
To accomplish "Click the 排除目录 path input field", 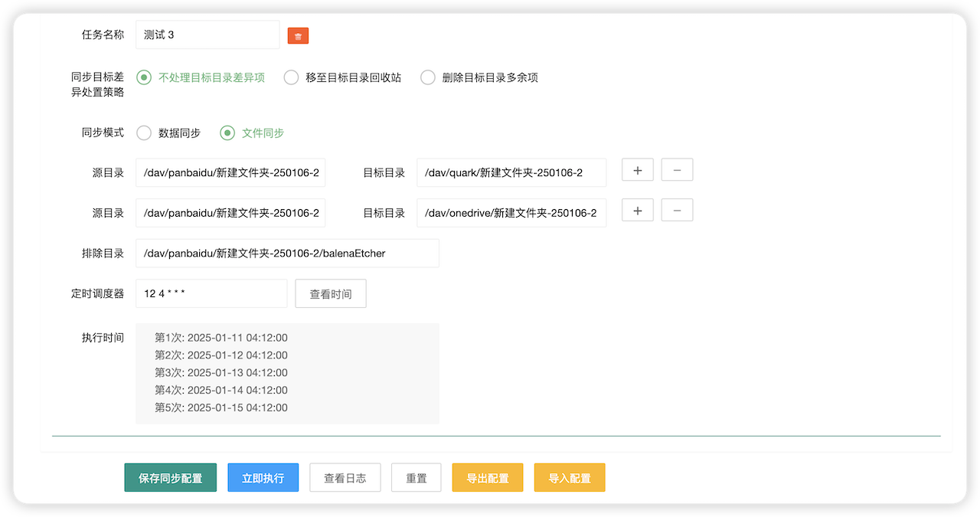I will (287, 253).
